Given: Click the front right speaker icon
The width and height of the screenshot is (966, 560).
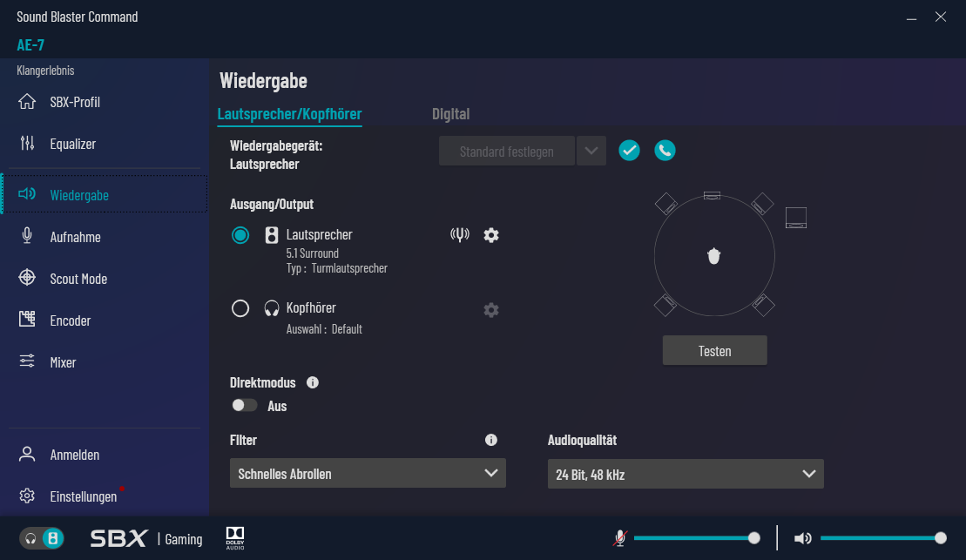Looking at the screenshot, I should (762, 204).
